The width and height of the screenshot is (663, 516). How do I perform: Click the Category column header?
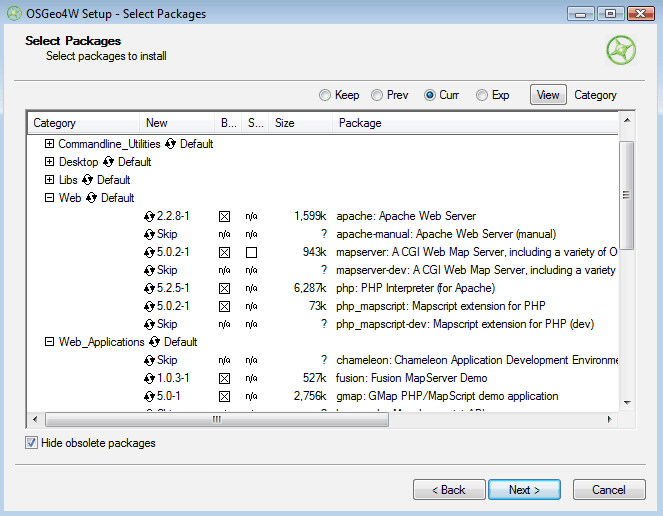(84, 123)
